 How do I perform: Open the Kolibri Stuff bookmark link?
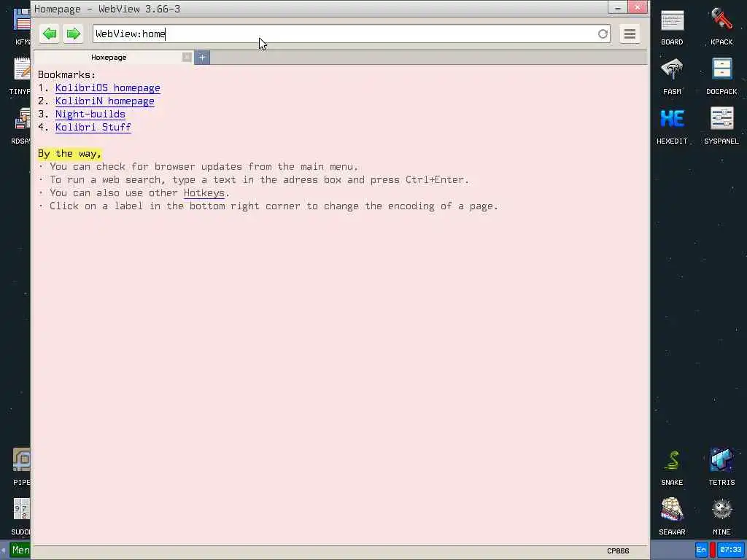tap(93, 127)
